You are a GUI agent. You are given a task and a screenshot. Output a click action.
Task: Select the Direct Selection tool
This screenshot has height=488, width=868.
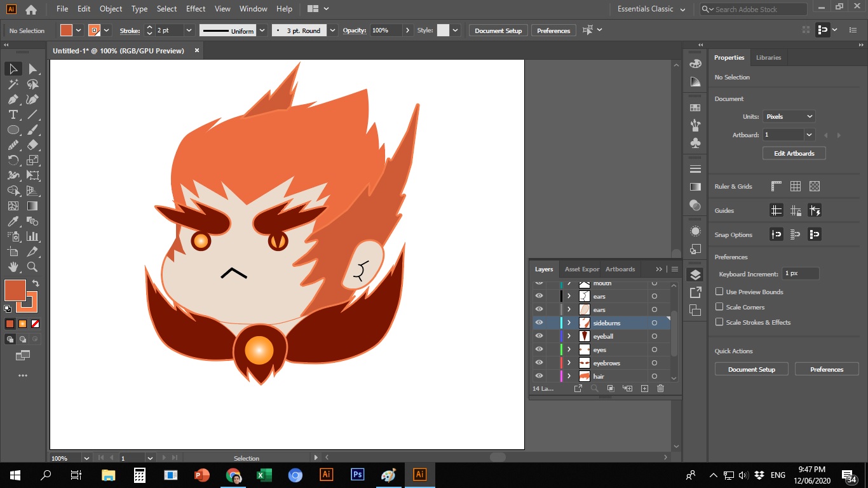point(33,69)
